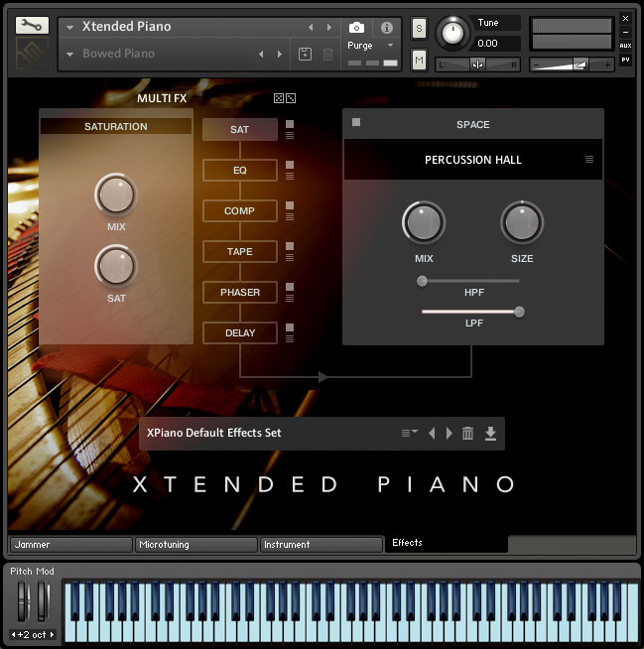Select the SAT effect module button
This screenshot has width=644, height=649.
click(240, 130)
